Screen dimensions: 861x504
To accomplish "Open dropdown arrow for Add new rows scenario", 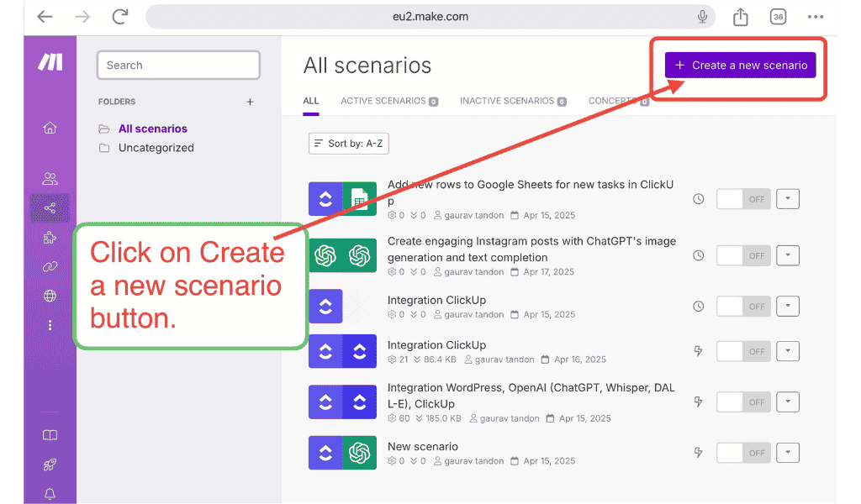I will (x=788, y=199).
